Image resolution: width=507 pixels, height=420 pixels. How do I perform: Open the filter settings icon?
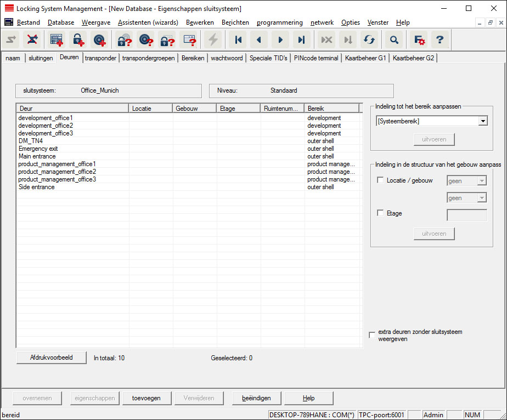(x=419, y=39)
